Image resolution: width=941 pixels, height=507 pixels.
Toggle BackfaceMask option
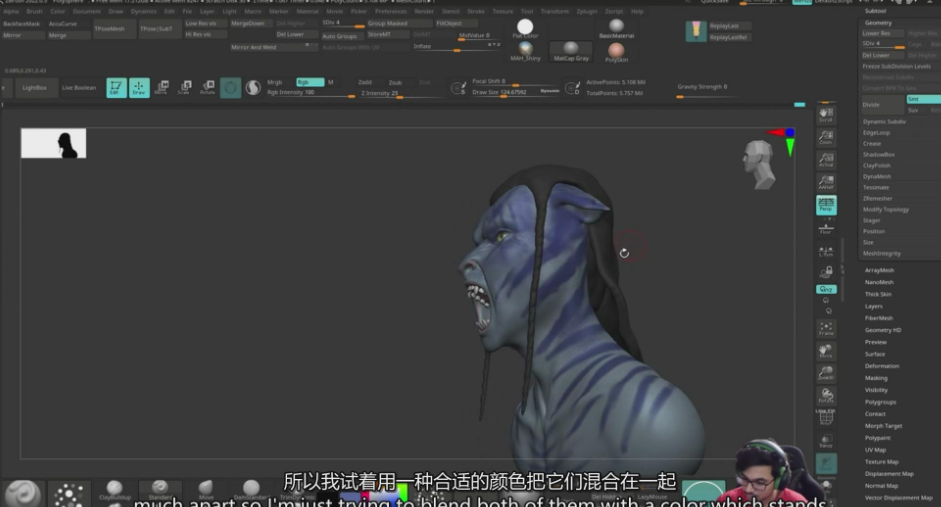(22, 24)
